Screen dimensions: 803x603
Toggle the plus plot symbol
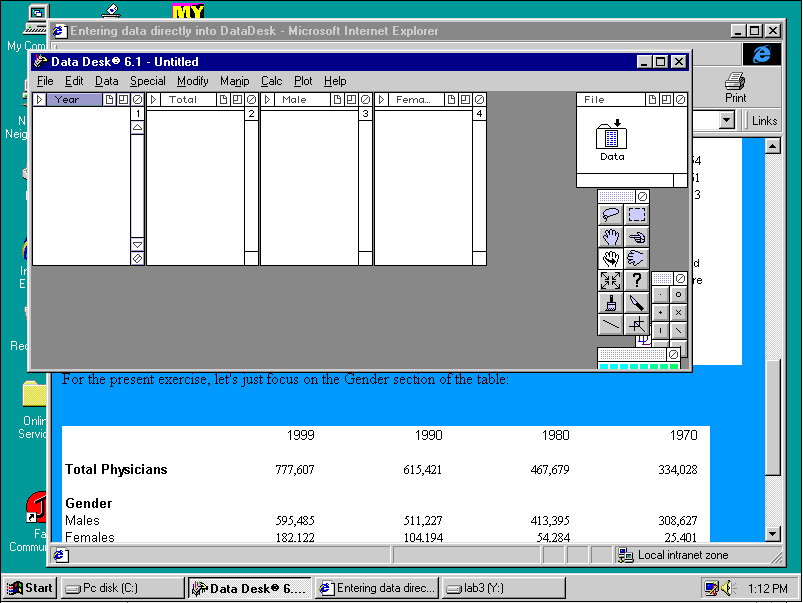tap(661, 312)
